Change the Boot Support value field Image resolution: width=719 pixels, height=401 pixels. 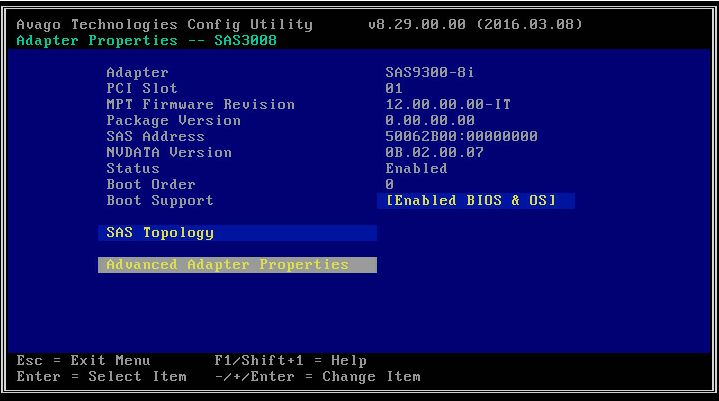[476, 201]
